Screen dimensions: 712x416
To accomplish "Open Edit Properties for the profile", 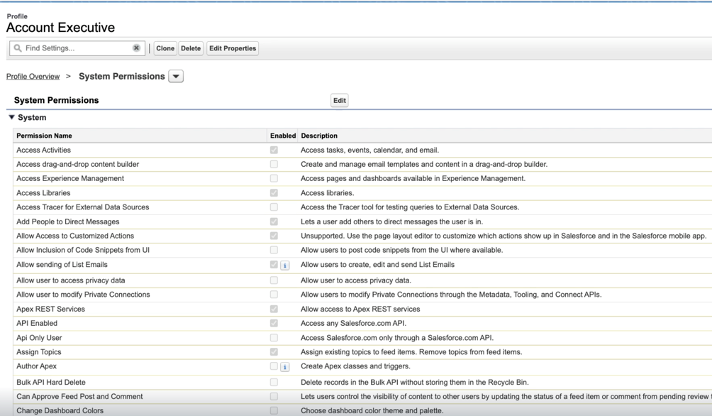I will click(233, 48).
